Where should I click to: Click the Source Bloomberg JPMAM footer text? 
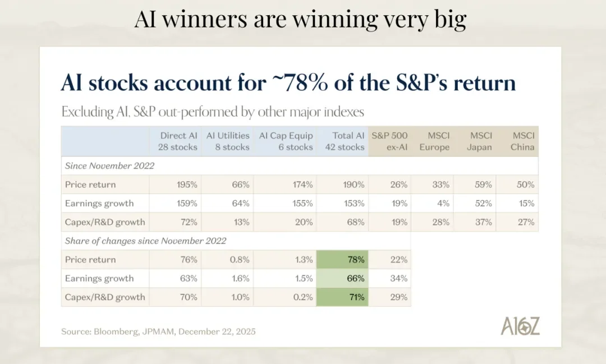pyautogui.click(x=158, y=331)
